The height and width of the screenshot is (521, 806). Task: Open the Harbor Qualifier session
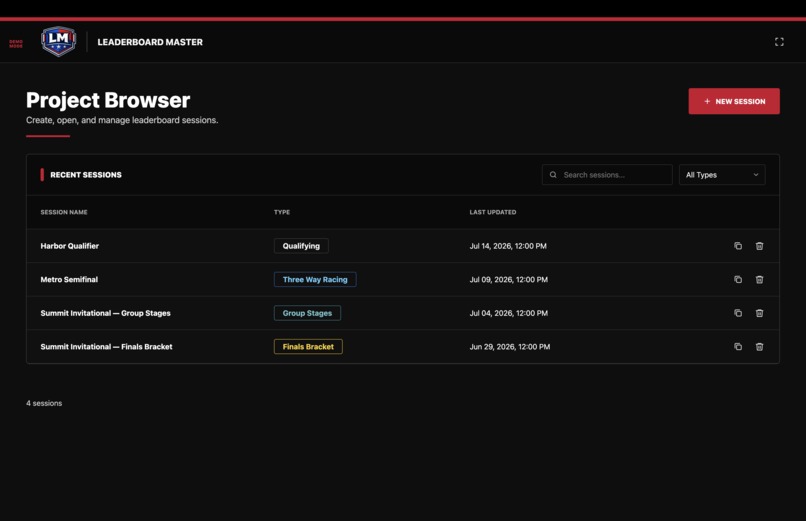point(69,246)
